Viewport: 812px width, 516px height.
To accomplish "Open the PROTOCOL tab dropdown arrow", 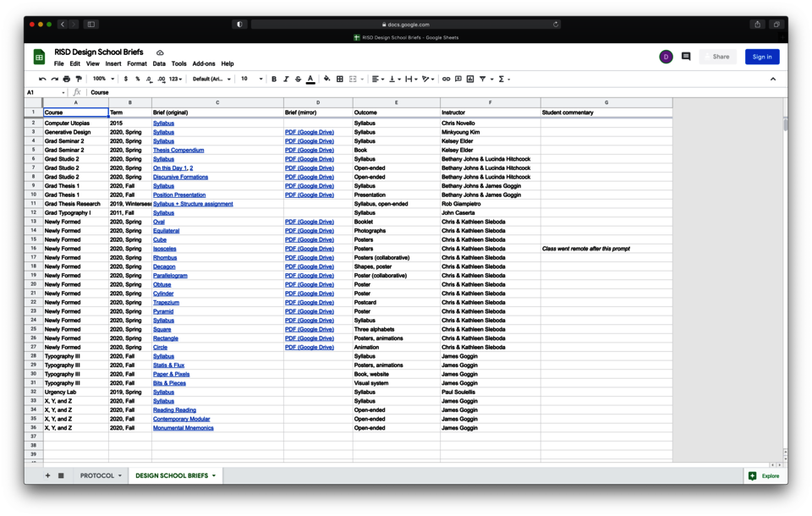I will tap(120, 475).
